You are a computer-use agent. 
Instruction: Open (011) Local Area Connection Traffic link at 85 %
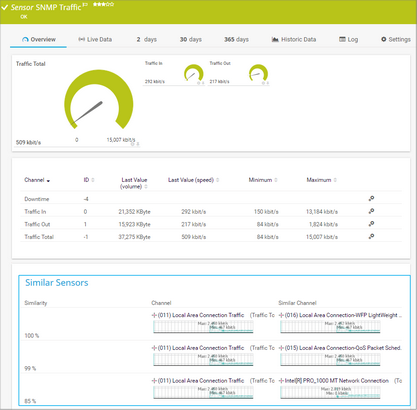[201, 380]
